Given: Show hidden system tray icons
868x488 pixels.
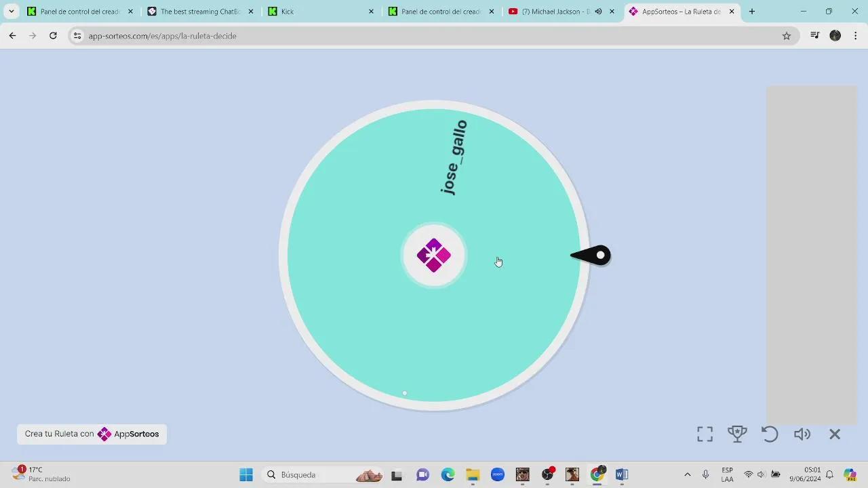Looking at the screenshot, I should click(687, 474).
